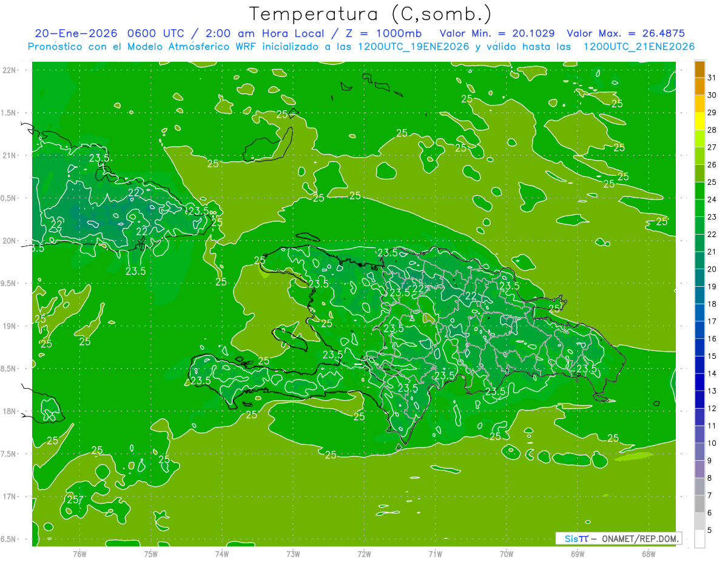Click the number 27 on the color scale

tap(712, 147)
